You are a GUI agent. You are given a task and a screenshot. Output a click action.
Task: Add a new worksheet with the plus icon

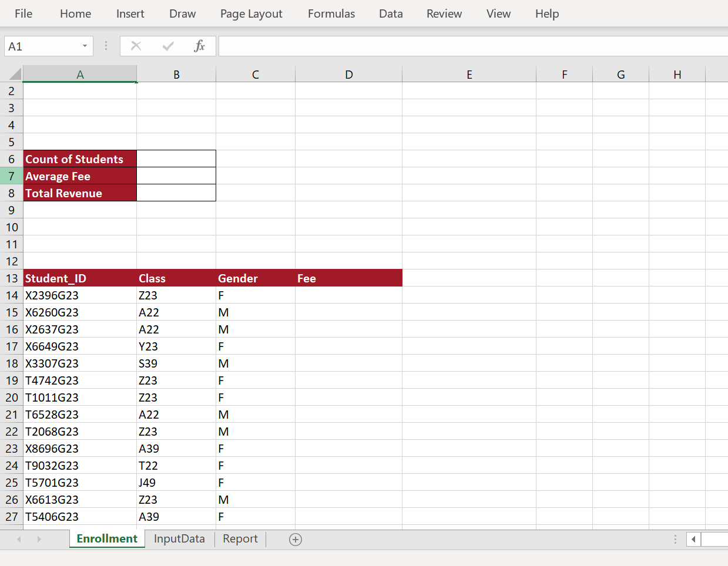[295, 539]
